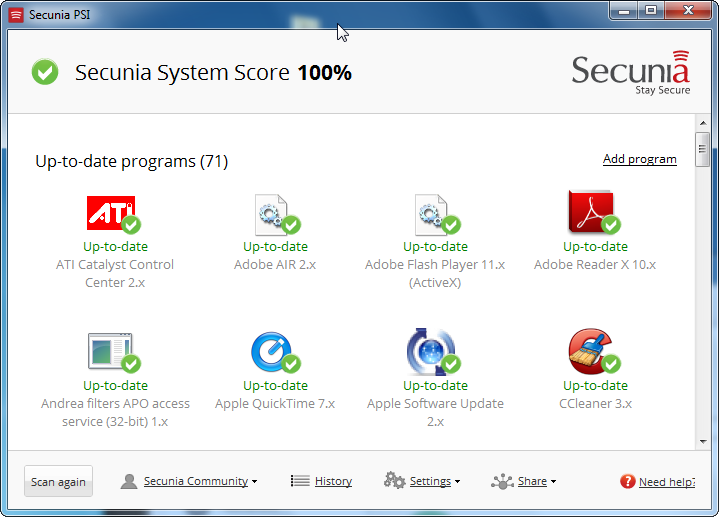Open the Need help link

667,482
